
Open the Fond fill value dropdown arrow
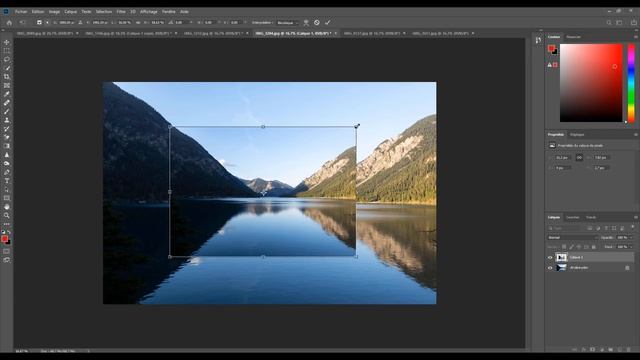coord(631,247)
